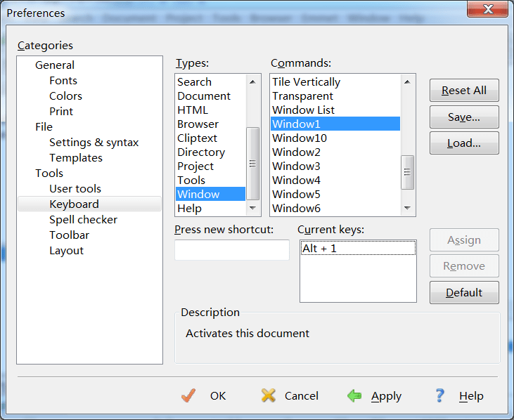Select the Spell checker category

click(x=83, y=220)
